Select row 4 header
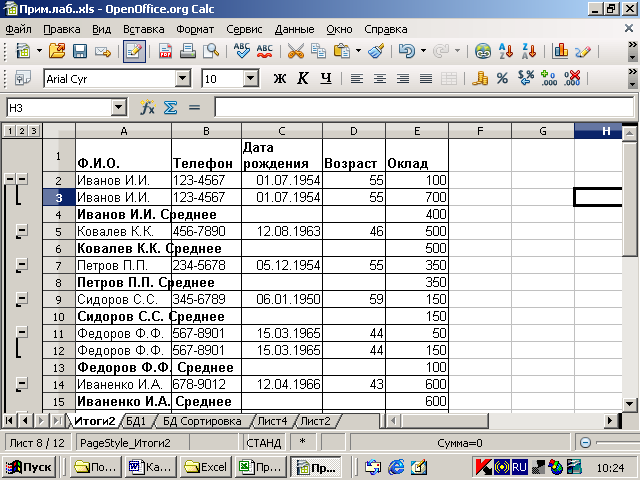The width and height of the screenshot is (640, 480). pyautogui.click(x=59, y=214)
